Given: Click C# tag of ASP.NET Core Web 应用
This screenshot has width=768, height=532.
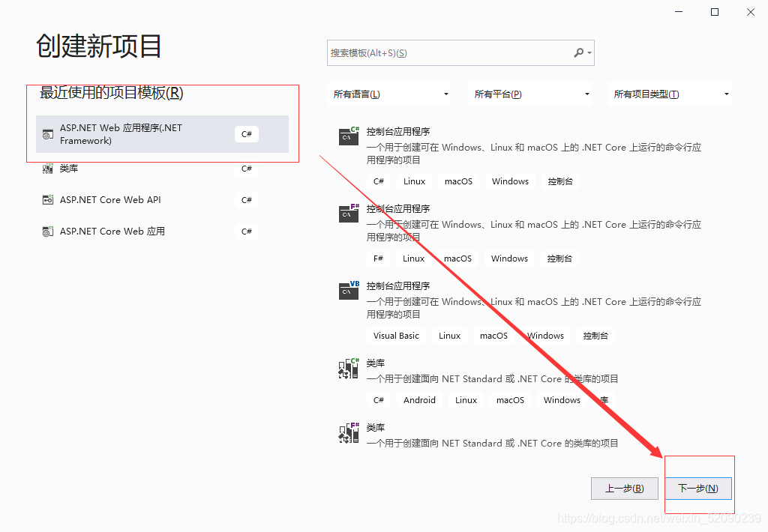Looking at the screenshot, I should click(x=246, y=232).
